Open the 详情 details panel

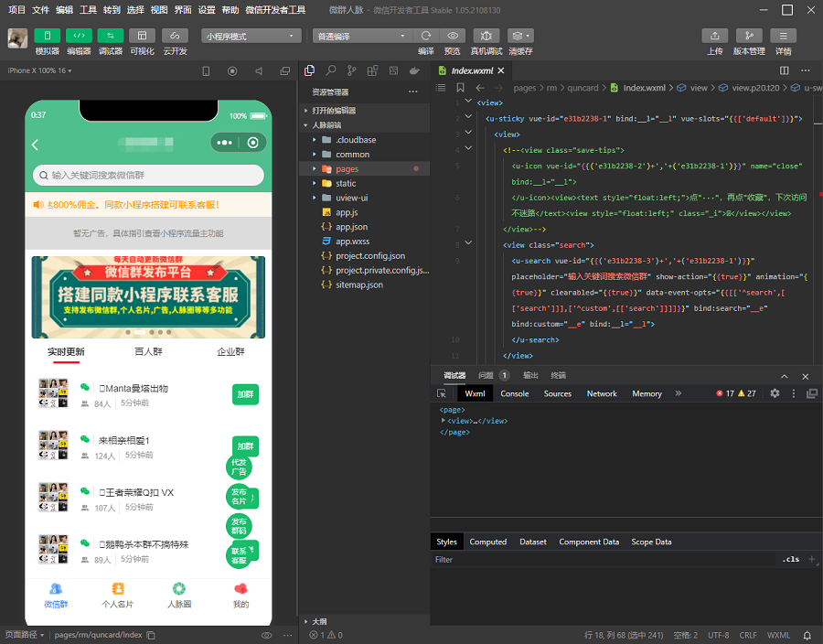pos(783,36)
